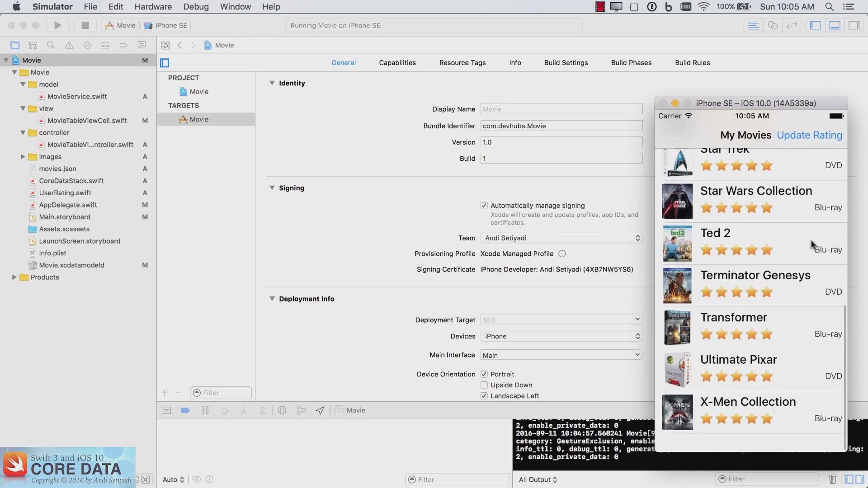Open the project navigator folder icon

click(15, 45)
